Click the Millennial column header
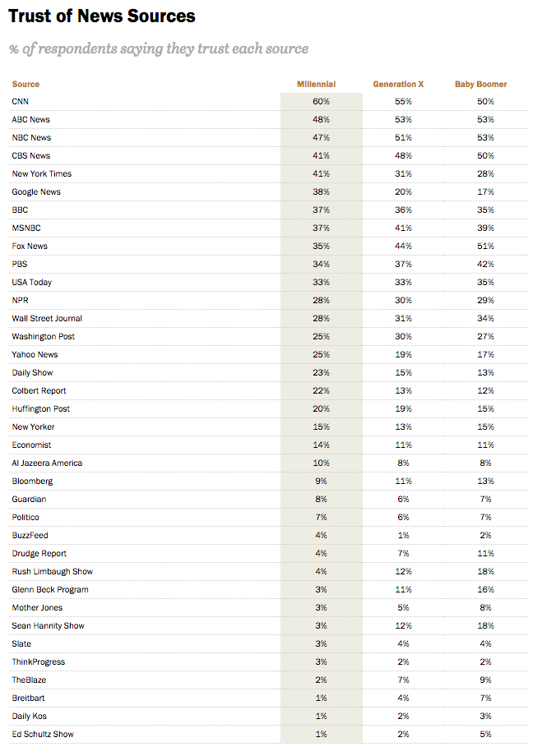542x756 pixels. click(x=316, y=84)
